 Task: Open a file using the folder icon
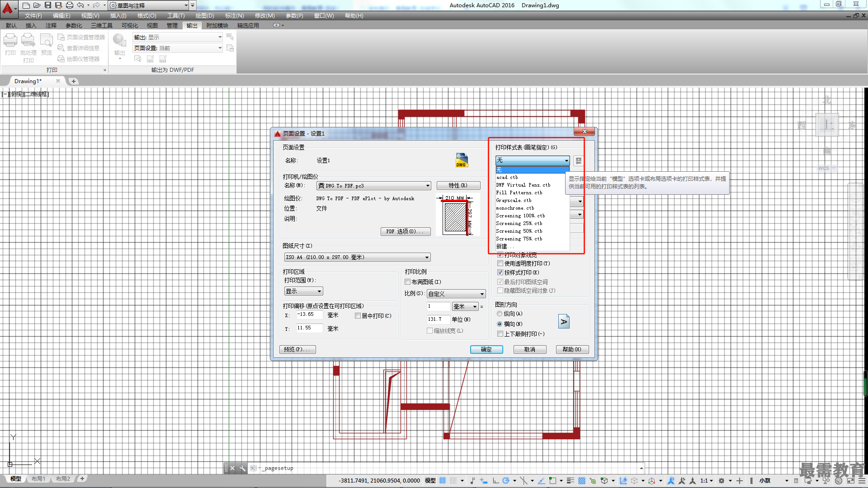[x=37, y=5]
